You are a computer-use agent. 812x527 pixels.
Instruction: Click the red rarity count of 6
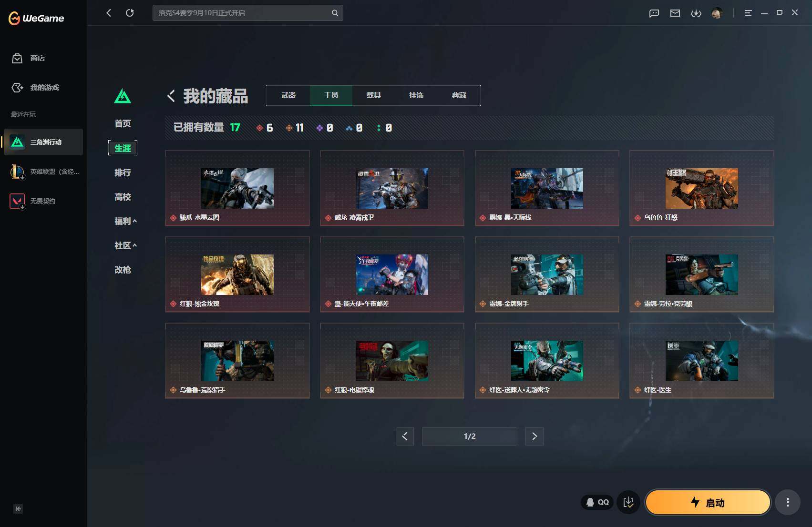tap(265, 128)
